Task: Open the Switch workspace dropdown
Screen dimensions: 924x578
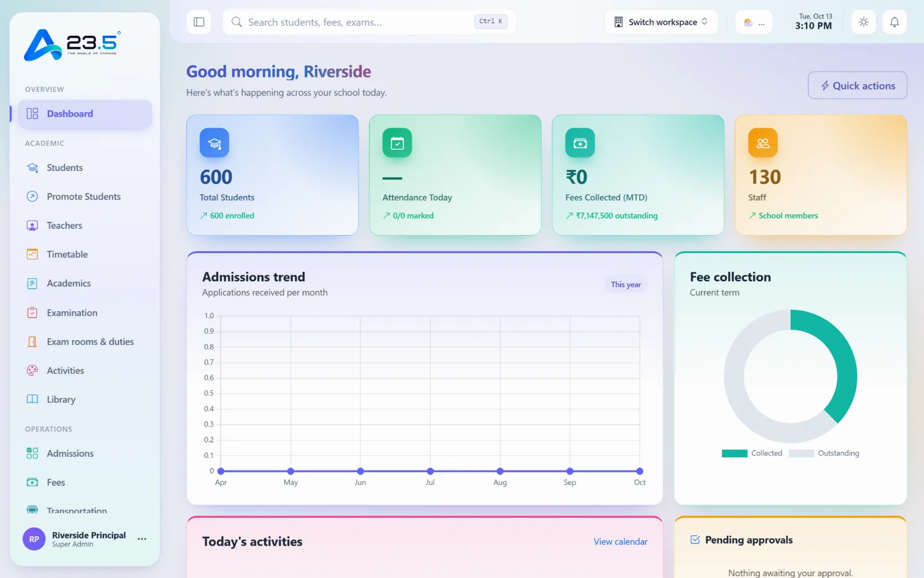Action: click(661, 22)
